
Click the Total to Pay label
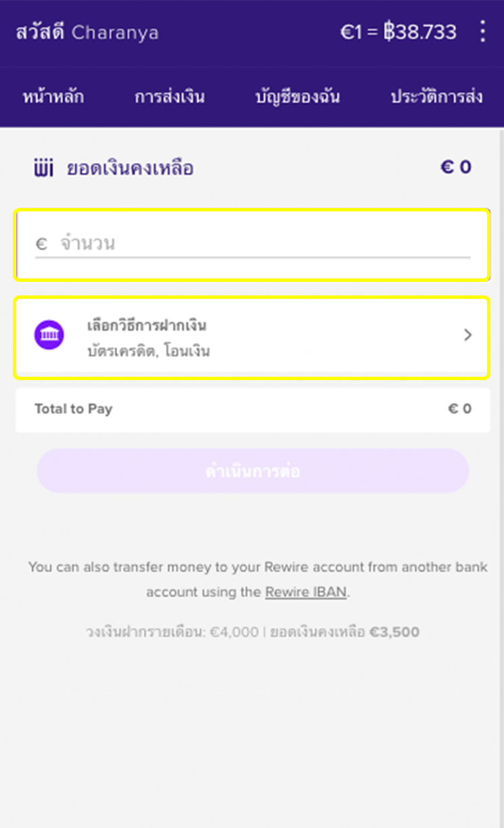tap(73, 409)
